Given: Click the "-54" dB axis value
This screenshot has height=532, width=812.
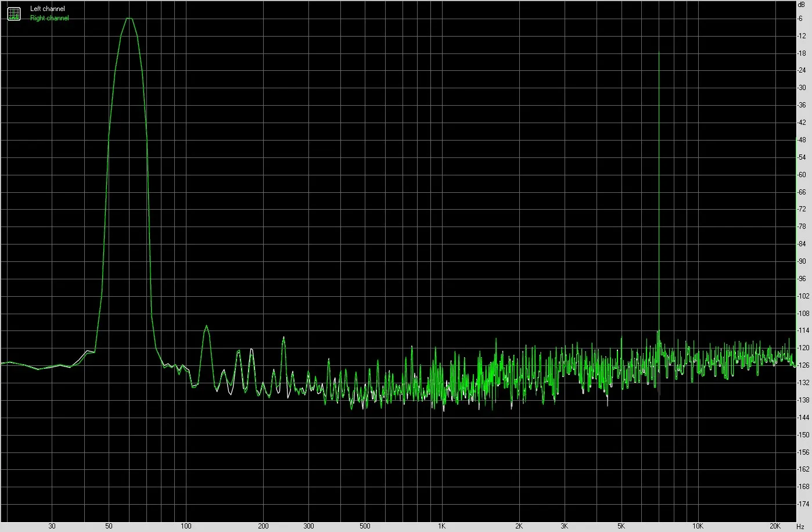Looking at the screenshot, I should tap(802, 157).
